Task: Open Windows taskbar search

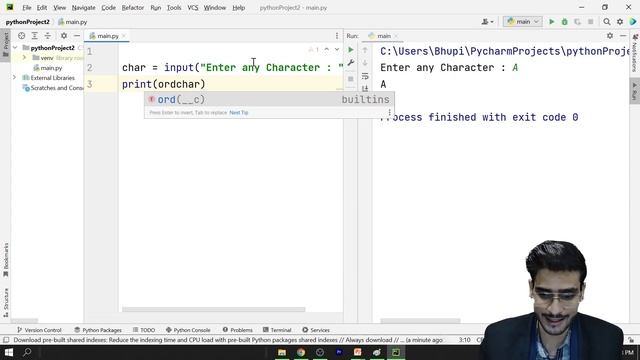Action: coord(27,352)
